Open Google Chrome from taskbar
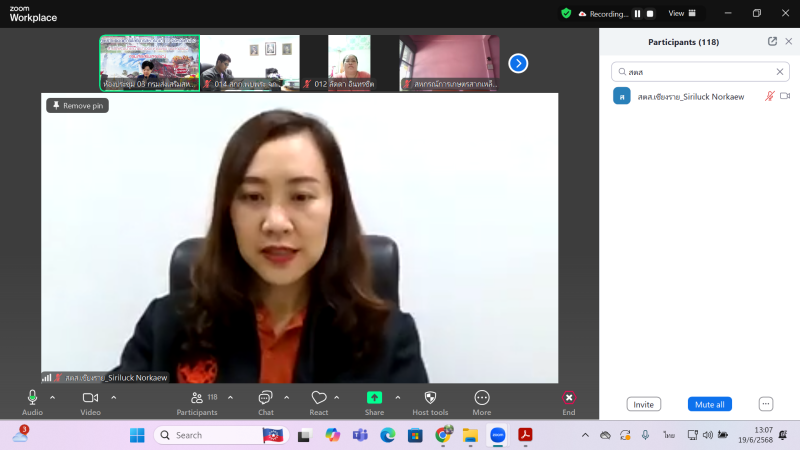Image resolution: width=800 pixels, height=450 pixels. [x=443, y=435]
